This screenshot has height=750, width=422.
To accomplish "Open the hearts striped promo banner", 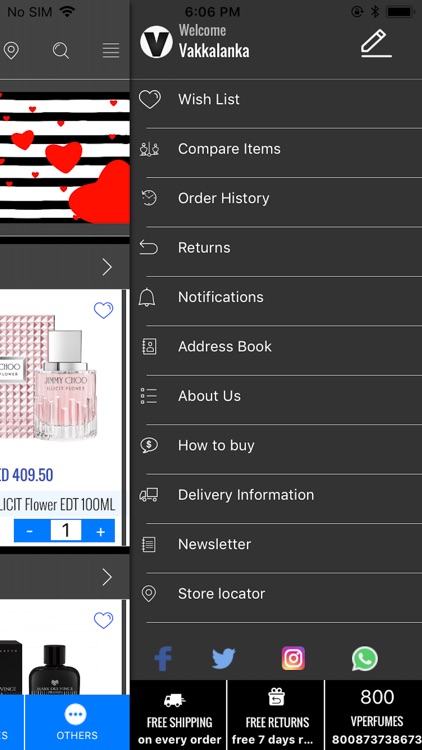I will (65, 158).
